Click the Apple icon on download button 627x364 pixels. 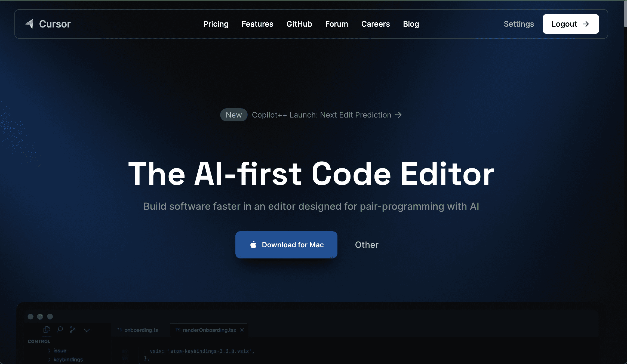253,245
